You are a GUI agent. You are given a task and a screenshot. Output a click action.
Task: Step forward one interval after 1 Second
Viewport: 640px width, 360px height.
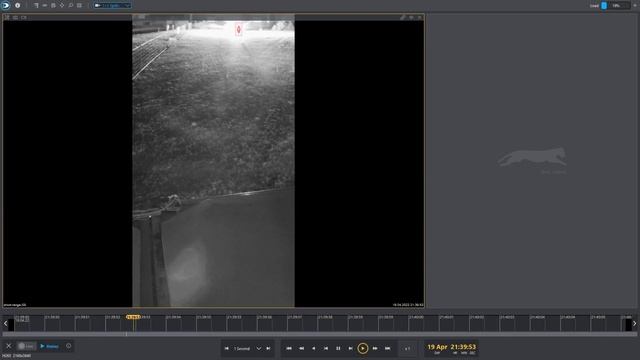pos(268,348)
